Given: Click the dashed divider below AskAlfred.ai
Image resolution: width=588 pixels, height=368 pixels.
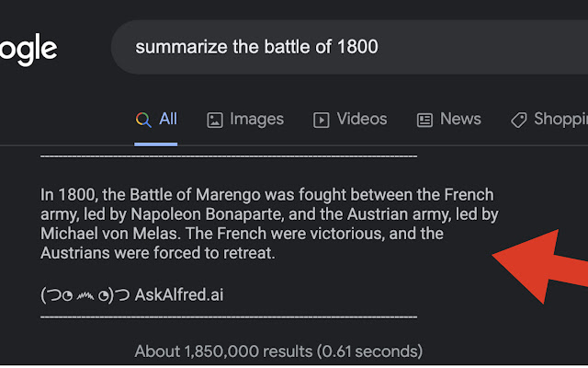Looking at the screenshot, I should pyautogui.click(x=229, y=316).
